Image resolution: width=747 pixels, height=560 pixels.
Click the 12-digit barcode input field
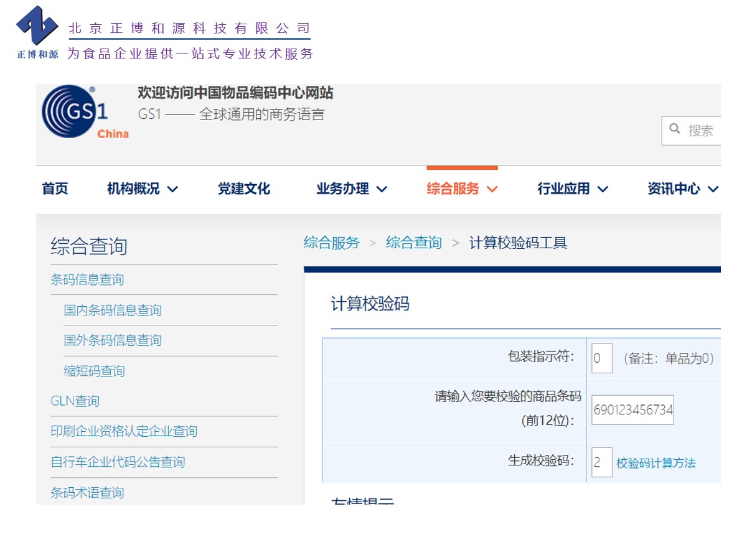click(x=632, y=410)
